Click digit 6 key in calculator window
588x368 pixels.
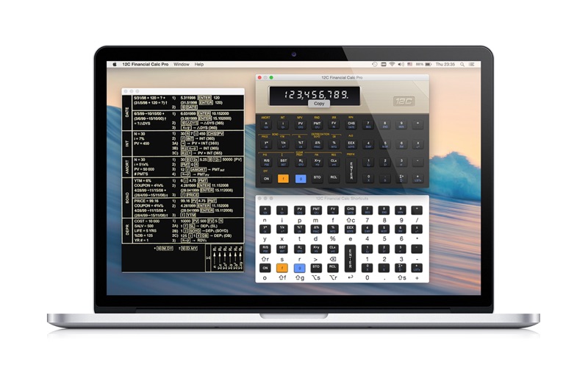point(401,144)
